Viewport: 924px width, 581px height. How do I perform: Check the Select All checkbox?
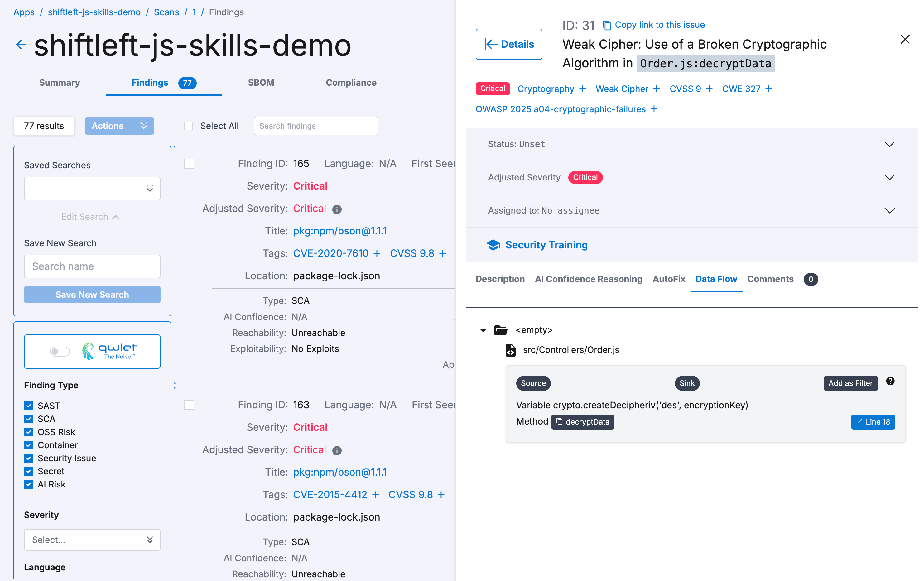click(188, 126)
